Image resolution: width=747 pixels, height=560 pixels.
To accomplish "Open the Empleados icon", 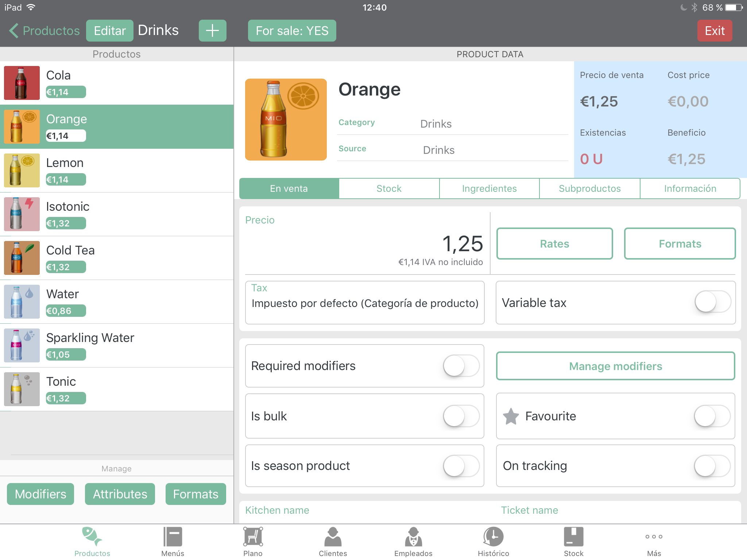I will click(413, 537).
